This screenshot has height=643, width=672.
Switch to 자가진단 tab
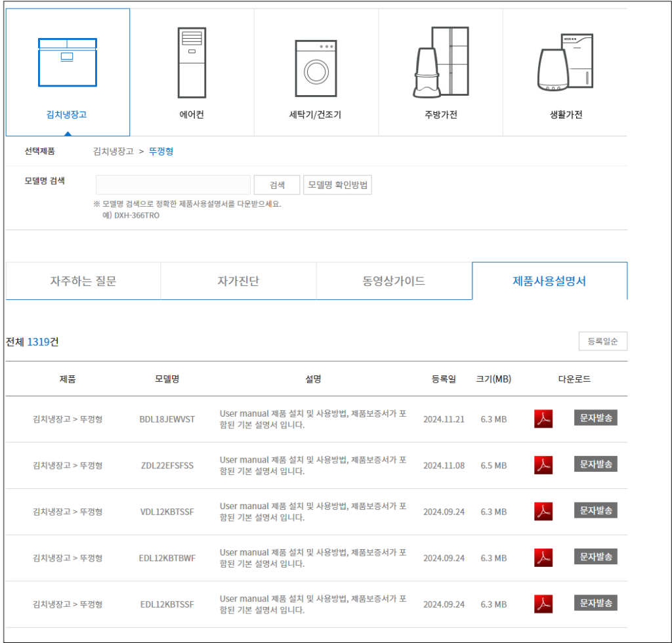coord(238,281)
